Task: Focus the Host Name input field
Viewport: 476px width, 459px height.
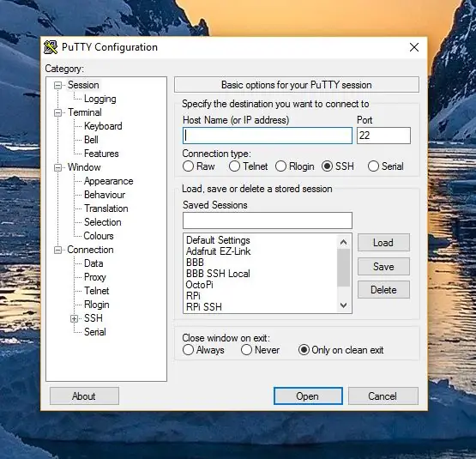Action: point(268,136)
